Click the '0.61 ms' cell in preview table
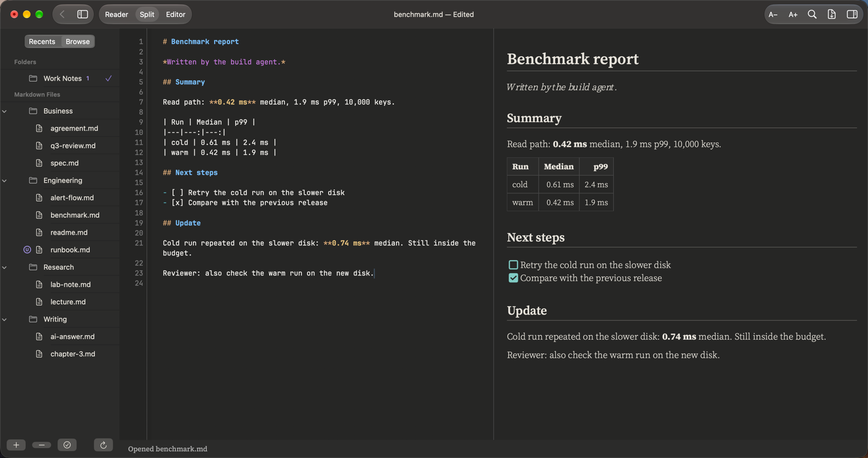The image size is (868, 458). 560,185
